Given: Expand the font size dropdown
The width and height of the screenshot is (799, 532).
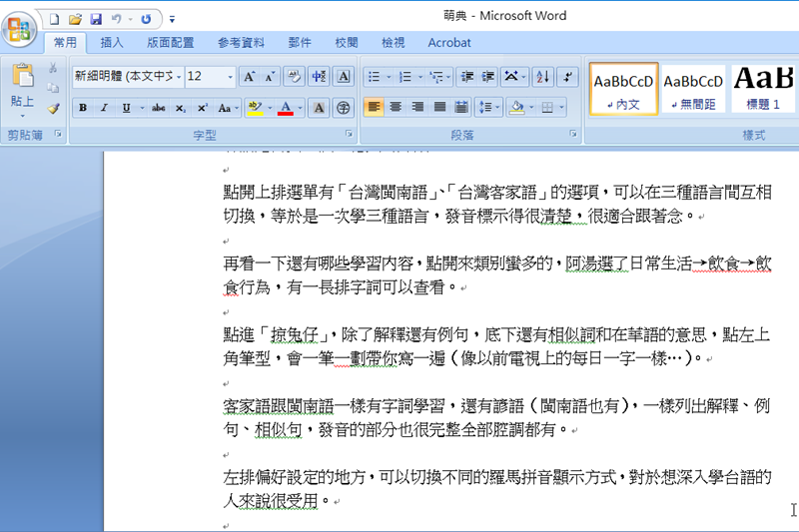Looking at the screenshot, I should coord(231,77).
